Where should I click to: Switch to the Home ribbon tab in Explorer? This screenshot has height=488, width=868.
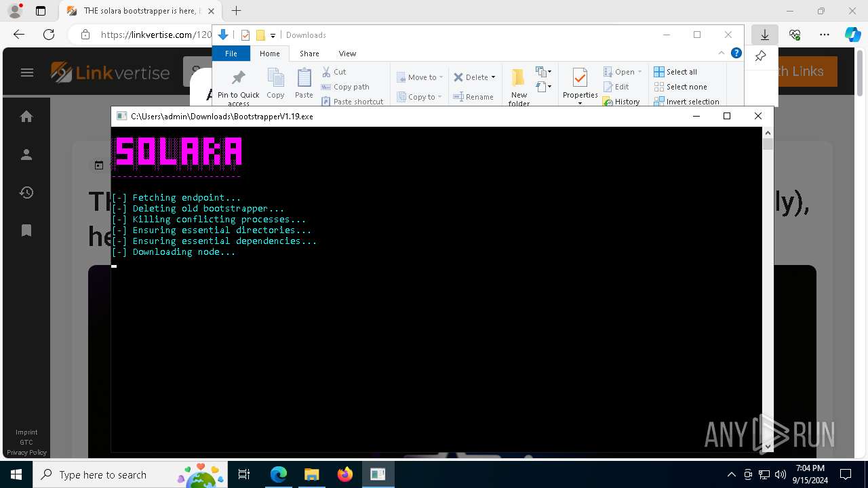(270, 54)
